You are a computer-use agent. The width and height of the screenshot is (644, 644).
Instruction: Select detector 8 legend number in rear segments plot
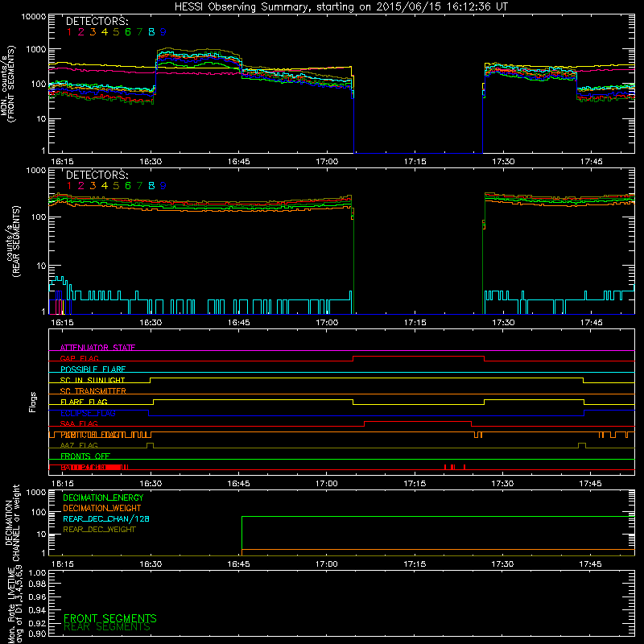151,186
